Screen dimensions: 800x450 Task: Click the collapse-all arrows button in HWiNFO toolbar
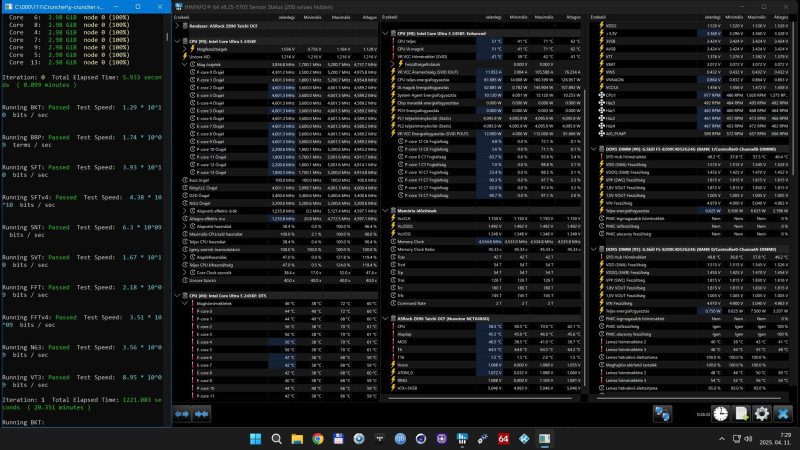coord(202,414)
